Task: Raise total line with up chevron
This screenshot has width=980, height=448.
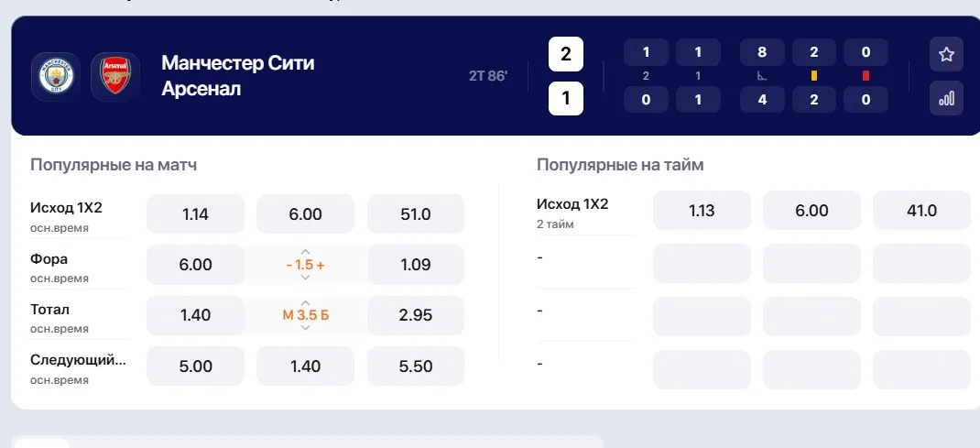Action: (306, 302)
